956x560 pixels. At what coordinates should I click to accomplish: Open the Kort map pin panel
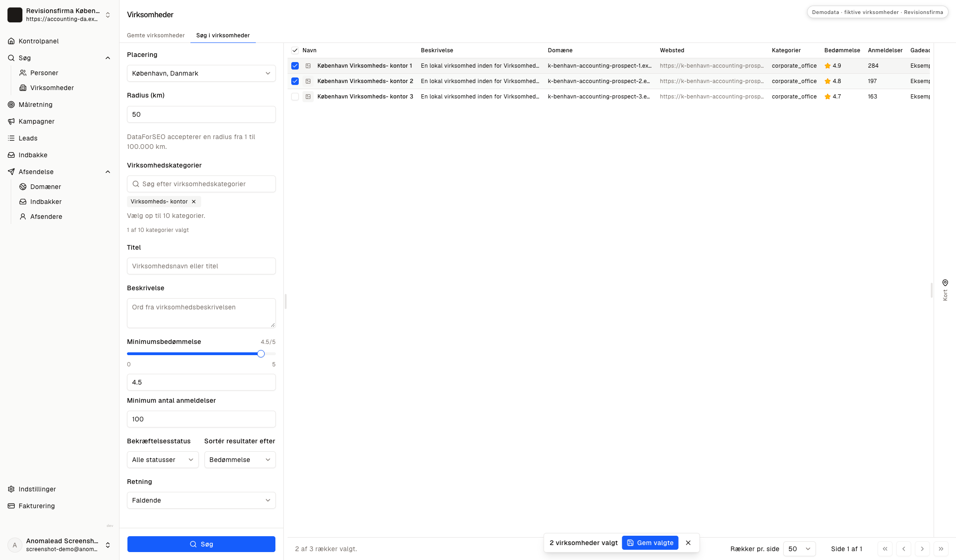[x=945, y=289]
